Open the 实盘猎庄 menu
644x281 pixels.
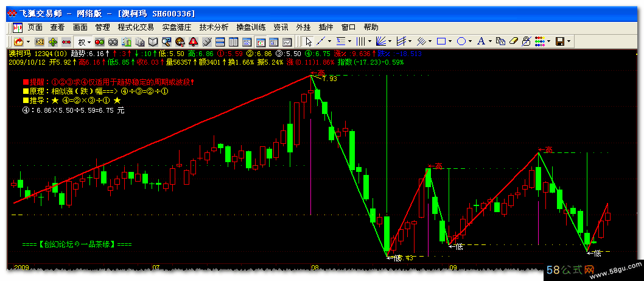click(177, 27)
